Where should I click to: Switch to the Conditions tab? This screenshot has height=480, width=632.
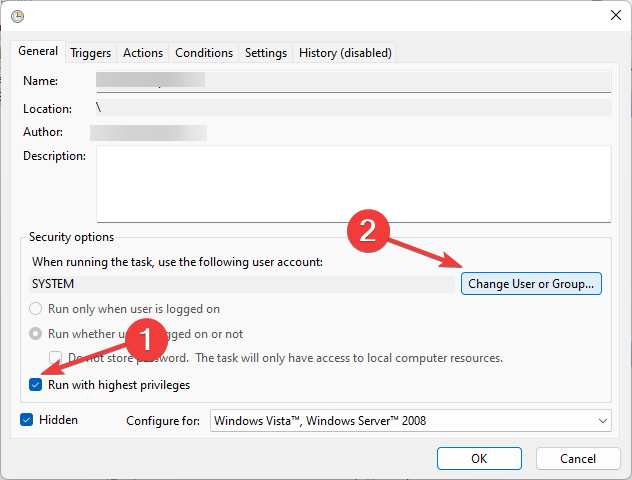tap(204, 53)
